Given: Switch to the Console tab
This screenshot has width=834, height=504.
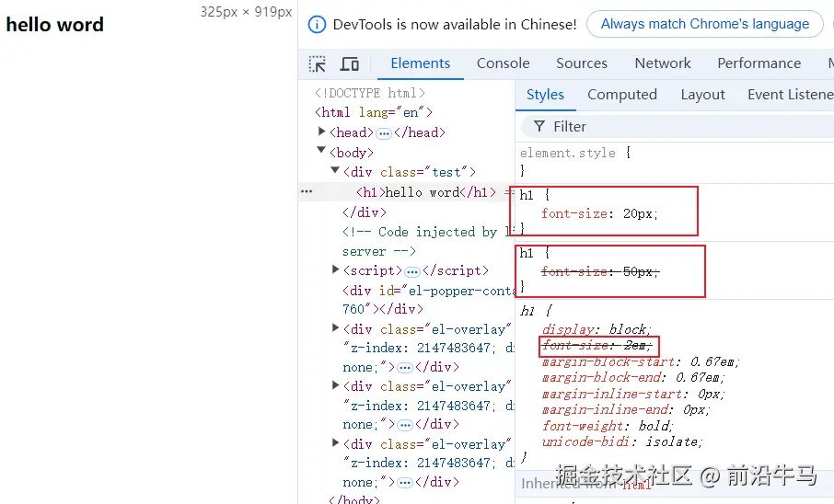Looking at the screenshot, I should click(504, 63).
